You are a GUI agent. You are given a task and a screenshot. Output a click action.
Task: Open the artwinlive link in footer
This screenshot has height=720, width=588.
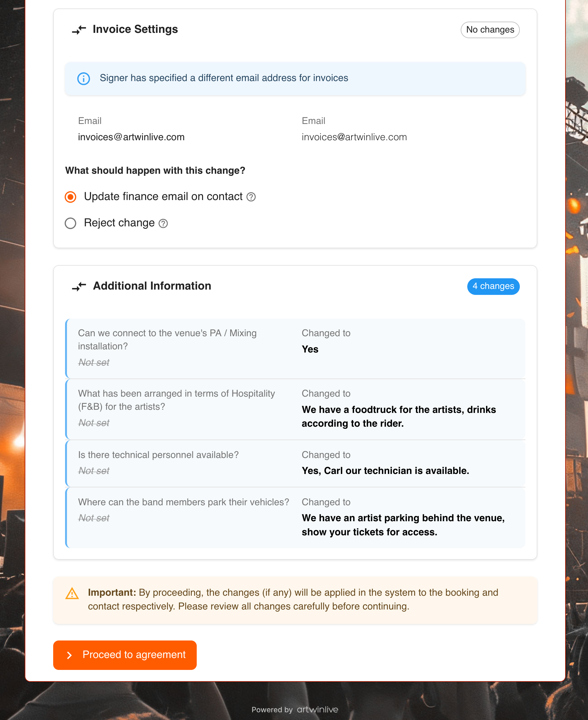click(x=317, y=709)
